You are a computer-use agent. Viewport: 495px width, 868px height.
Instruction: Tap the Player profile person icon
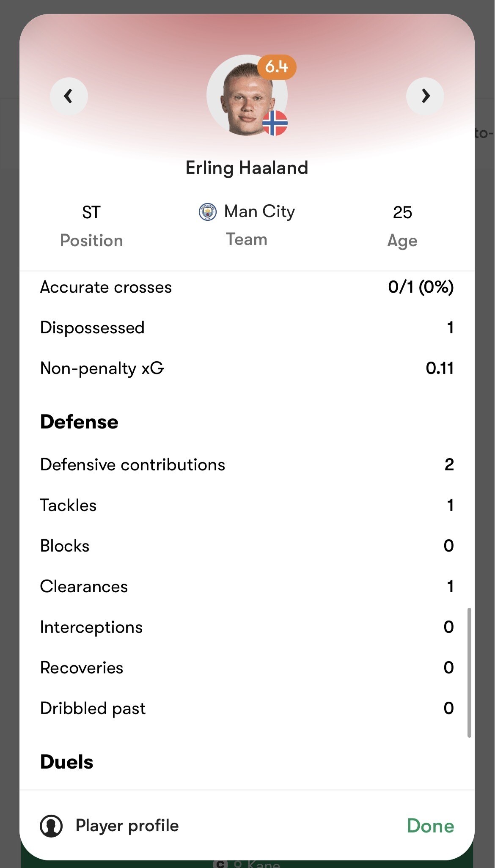coord(51,826)
